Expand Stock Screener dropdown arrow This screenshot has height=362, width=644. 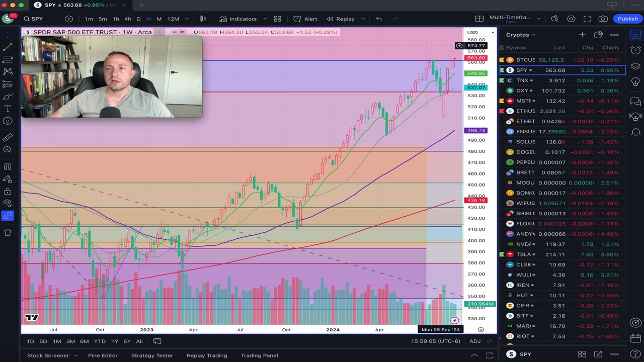point(76,355)
